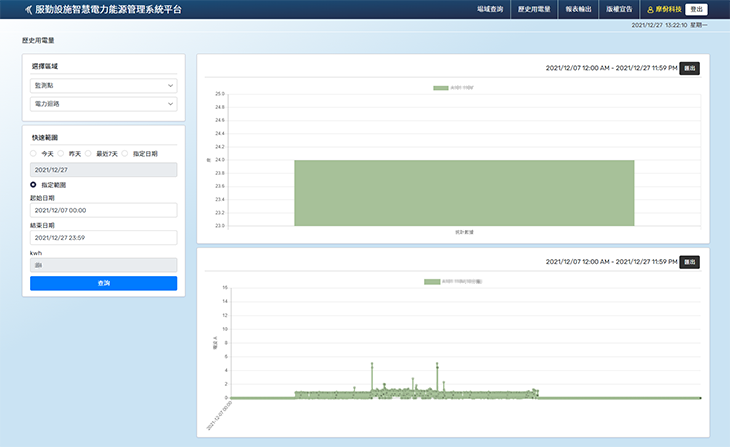
Task: Click the user icon beside 摩俐科技
Action: [650, 10]
